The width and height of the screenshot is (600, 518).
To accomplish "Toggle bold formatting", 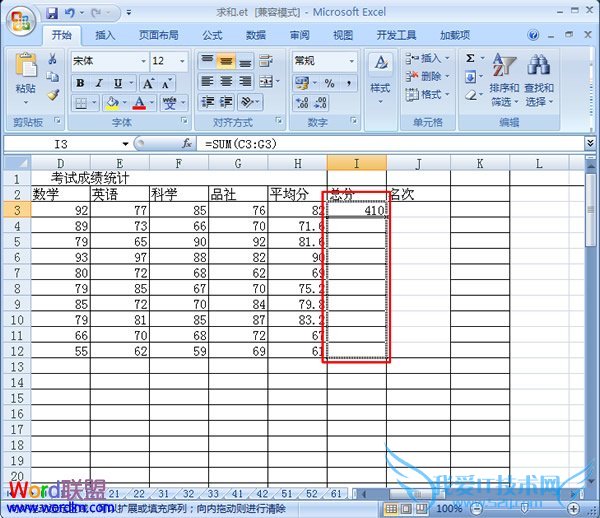I will coord(80,83).
